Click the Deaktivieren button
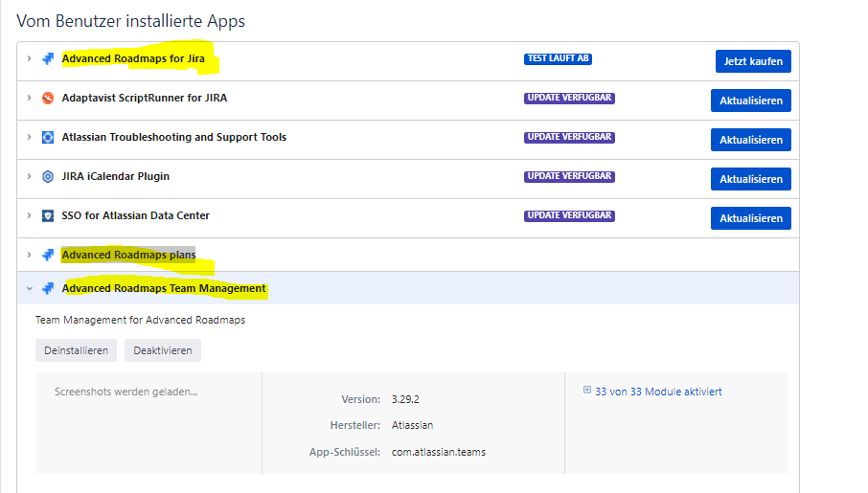The image size is (868, 493). tap(163, 350)
